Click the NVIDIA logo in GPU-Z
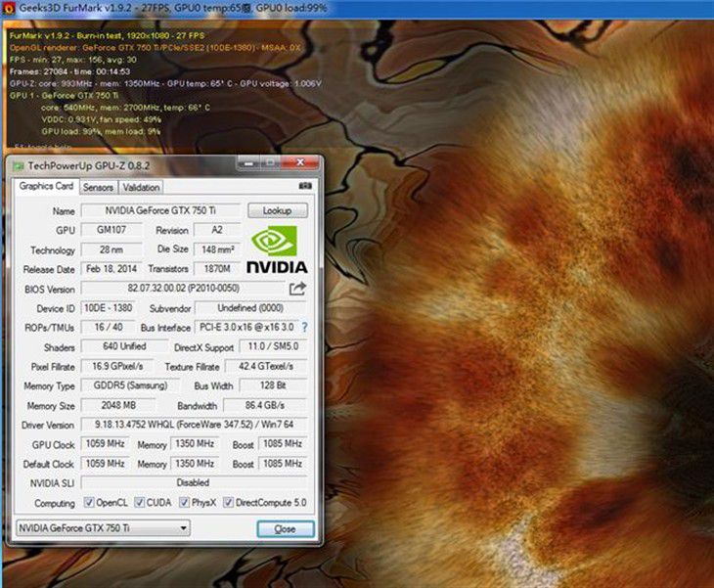This screenshot has width=714, height=588. coord(277,249)
